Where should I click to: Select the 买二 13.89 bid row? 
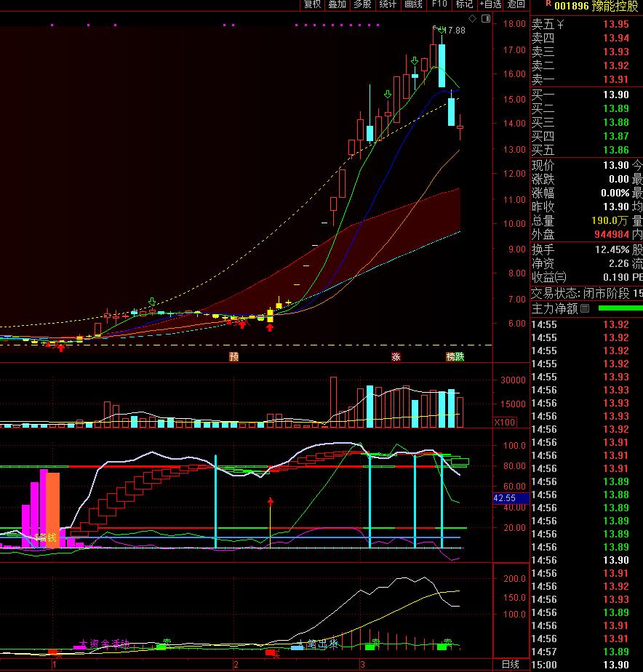tap(586, 108)
